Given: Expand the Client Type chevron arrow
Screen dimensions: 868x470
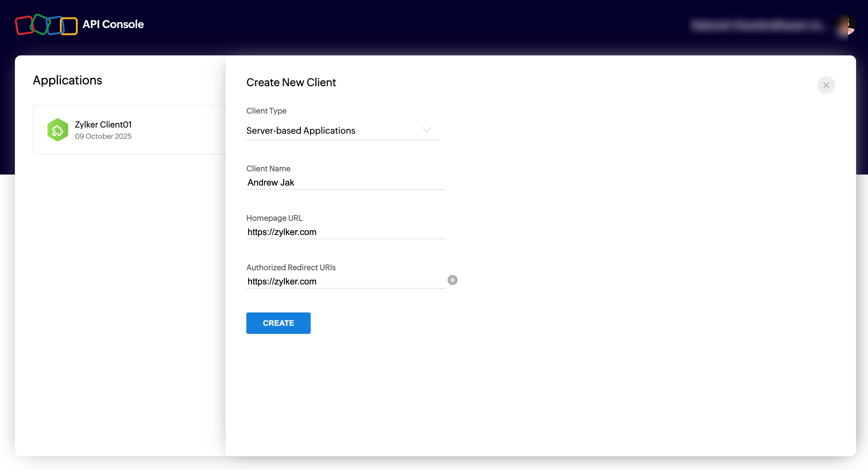Looking at the screenshot, I should point(427,130).
